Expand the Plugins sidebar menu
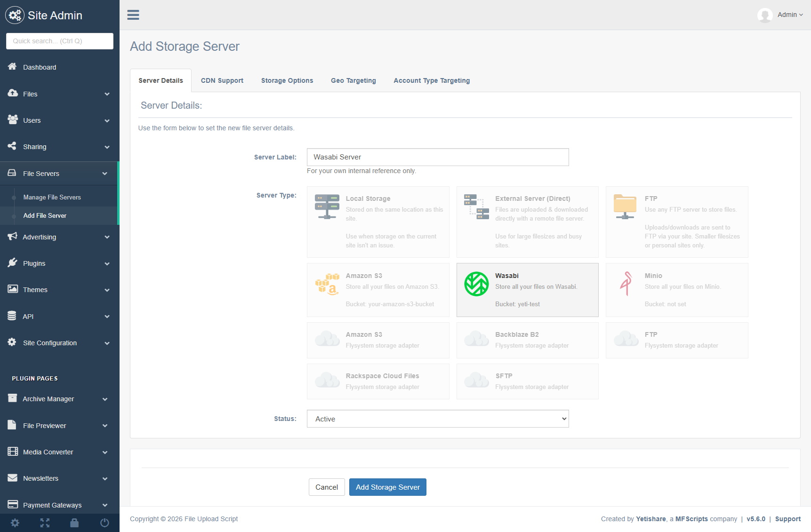The width and height of the screenshot is (811, 532). (x=59, y=263)
